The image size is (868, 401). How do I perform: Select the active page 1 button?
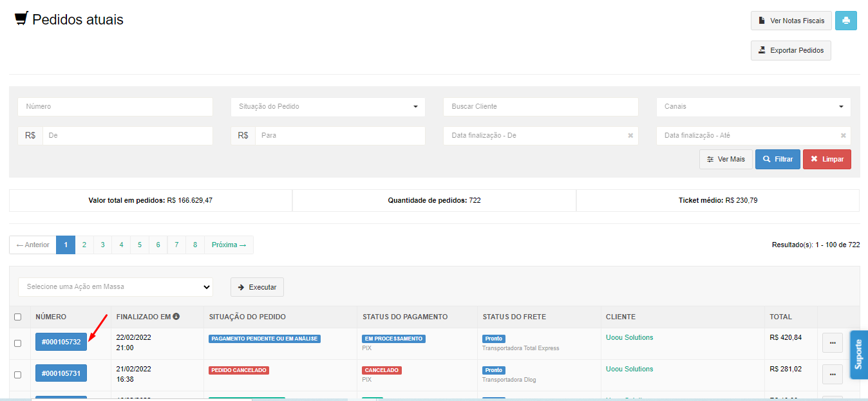(x=65, y=245)
